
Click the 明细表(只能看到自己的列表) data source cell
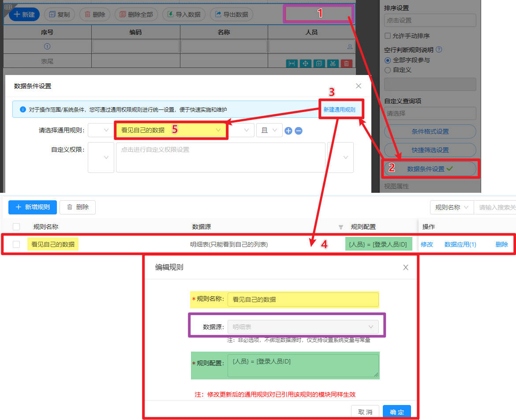point(229,244)
